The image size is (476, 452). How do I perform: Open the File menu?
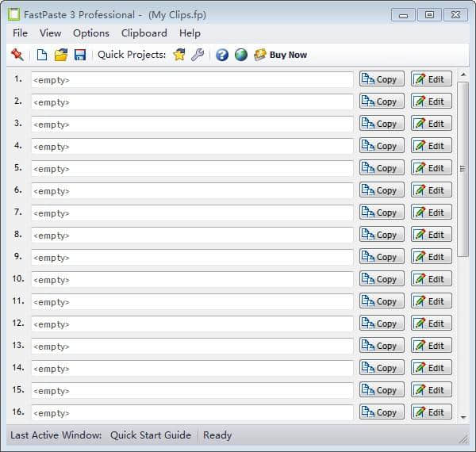20,33
